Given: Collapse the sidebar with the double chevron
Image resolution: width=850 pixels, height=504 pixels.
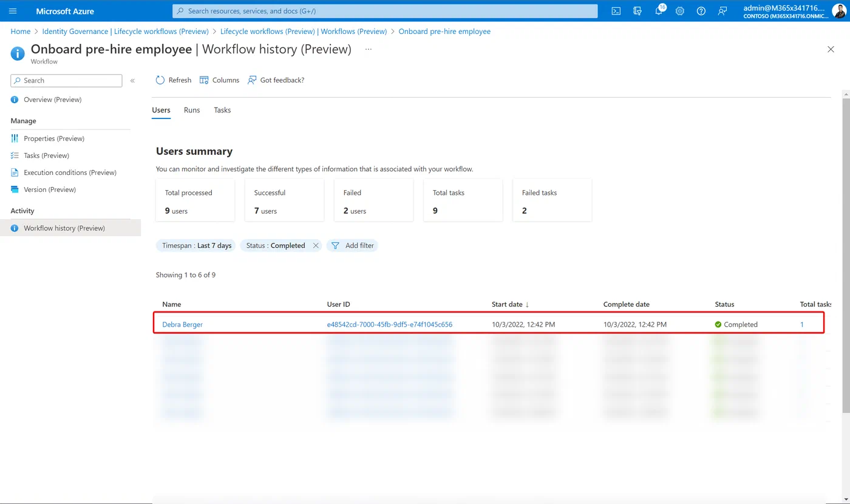Looking at the screenshot, I should [132, 80].
